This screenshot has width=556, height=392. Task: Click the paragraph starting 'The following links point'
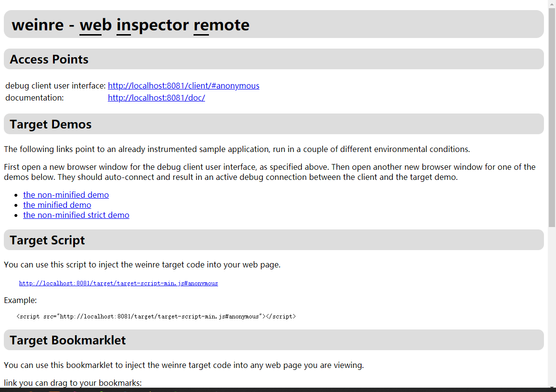237,149
